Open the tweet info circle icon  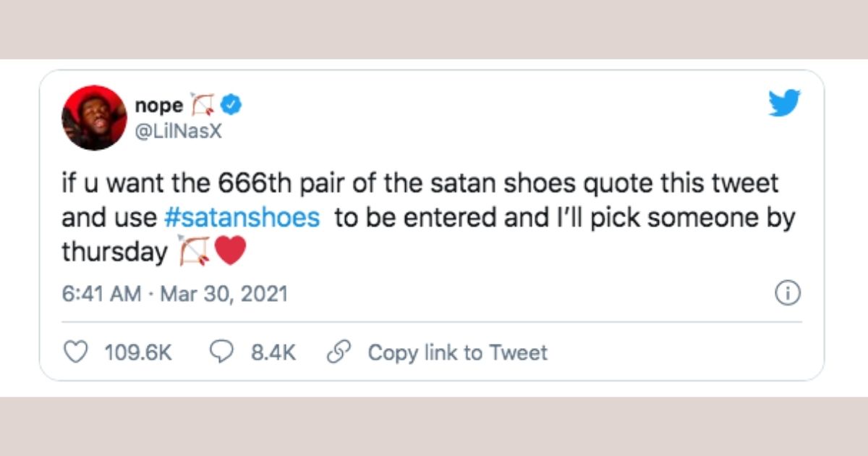coord(787,293)
